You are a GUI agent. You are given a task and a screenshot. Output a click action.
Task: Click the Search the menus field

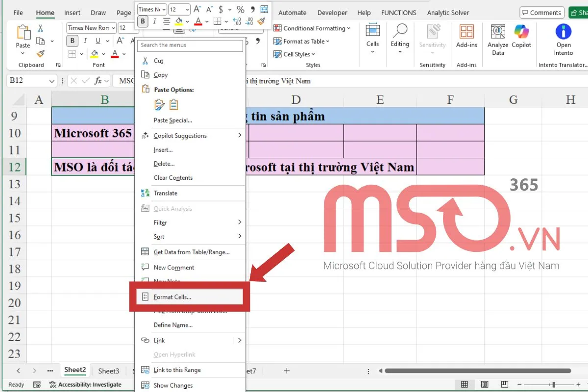tap(190, 45)
